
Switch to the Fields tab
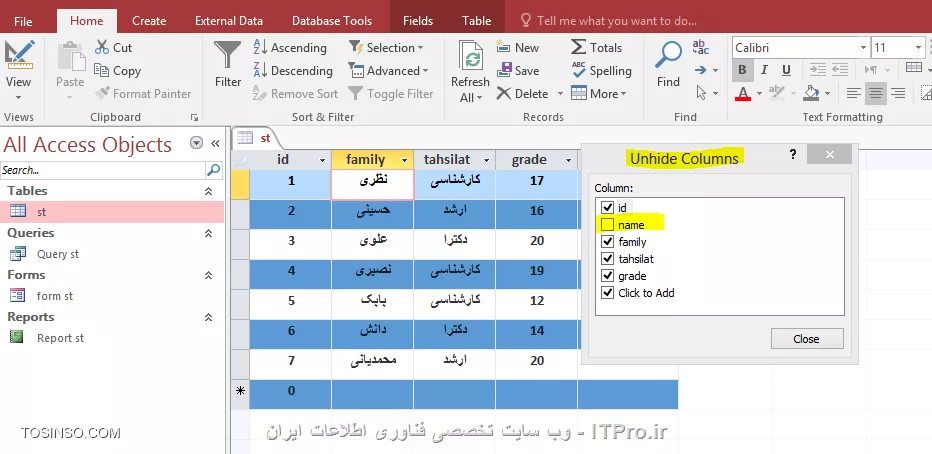click(418, 21)
